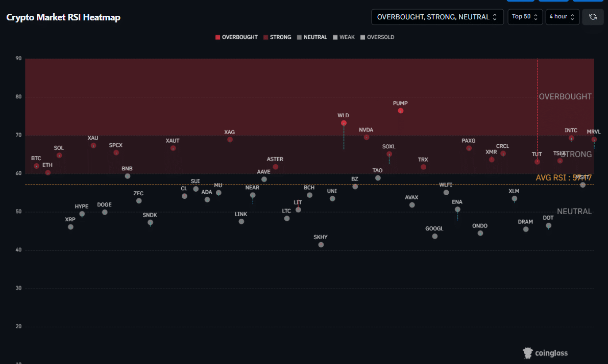The image size is (608, 364).
Task: Click the SPCX data point
Action: click(116, 152)
